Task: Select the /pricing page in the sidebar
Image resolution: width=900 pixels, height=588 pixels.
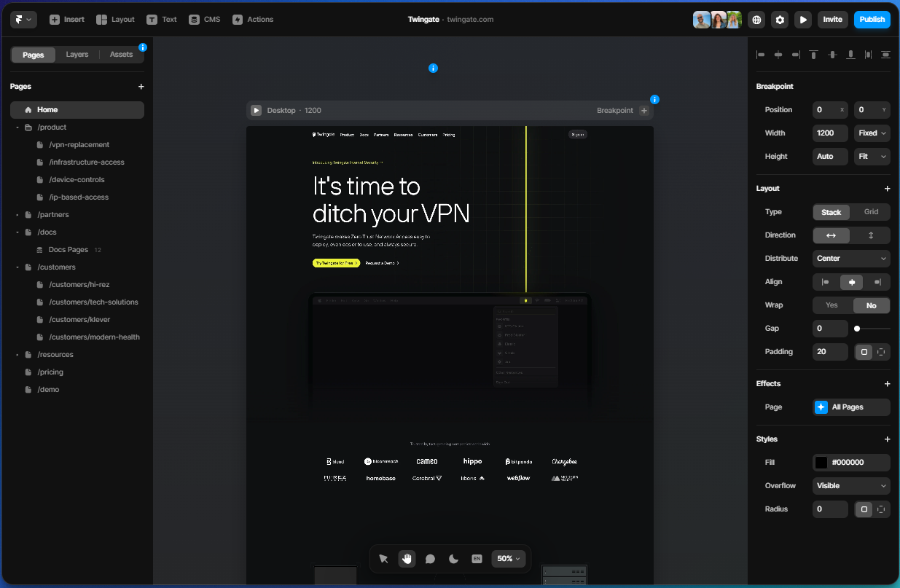Action: pos(51,372)
